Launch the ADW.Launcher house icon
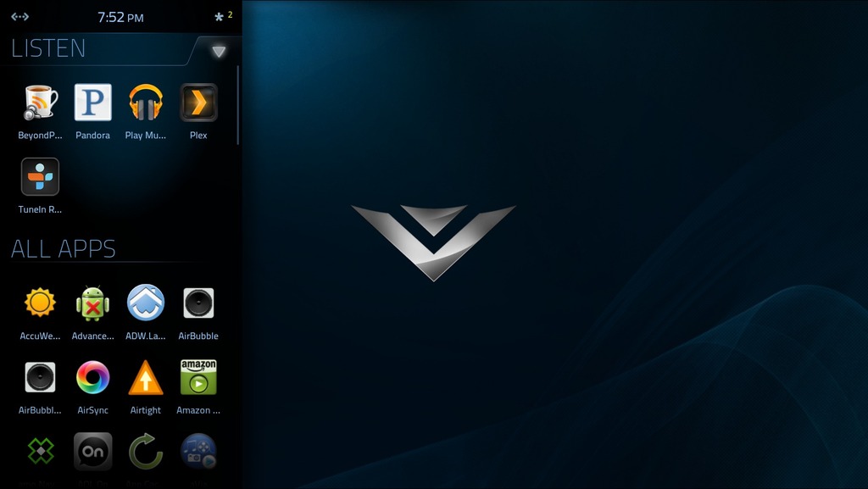This screenshot has height=489, width=868. click(x=146, y=303)
